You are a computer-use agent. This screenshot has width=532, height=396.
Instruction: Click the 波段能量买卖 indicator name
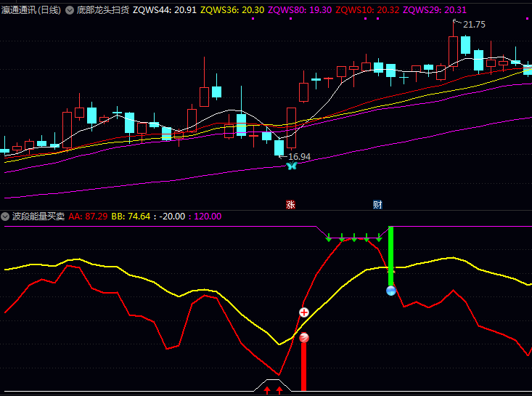coord(38,217)
